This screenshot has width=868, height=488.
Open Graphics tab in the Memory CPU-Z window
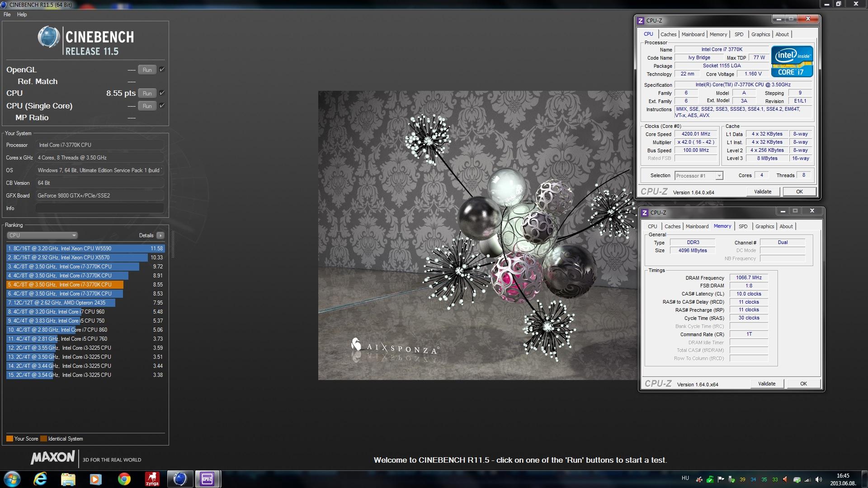764,226
